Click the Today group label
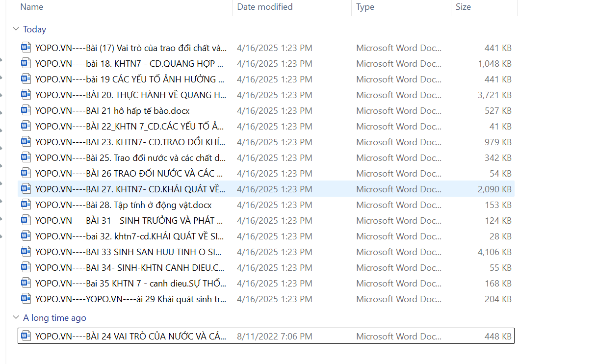The image size is (596, 364). click(34, 29)
